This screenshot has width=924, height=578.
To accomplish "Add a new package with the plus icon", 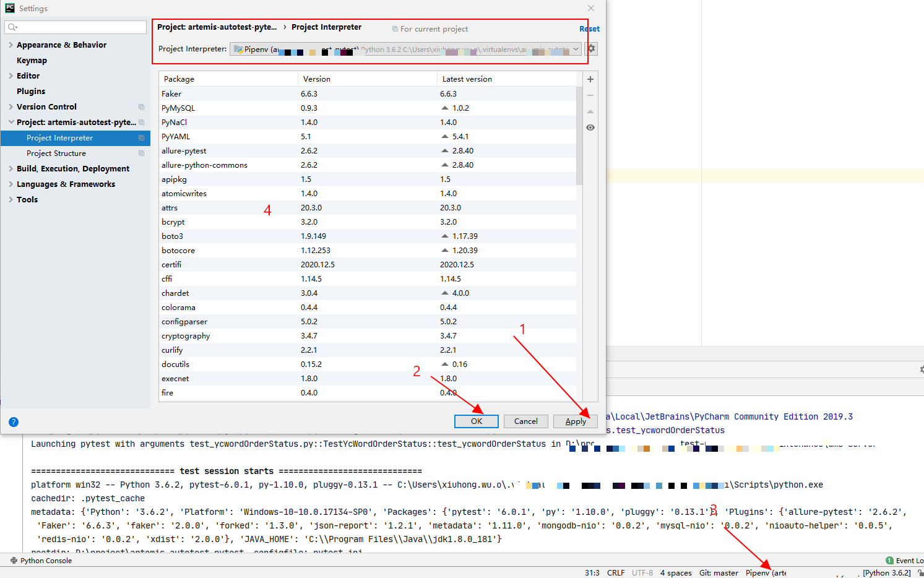I will pos(590,79).
